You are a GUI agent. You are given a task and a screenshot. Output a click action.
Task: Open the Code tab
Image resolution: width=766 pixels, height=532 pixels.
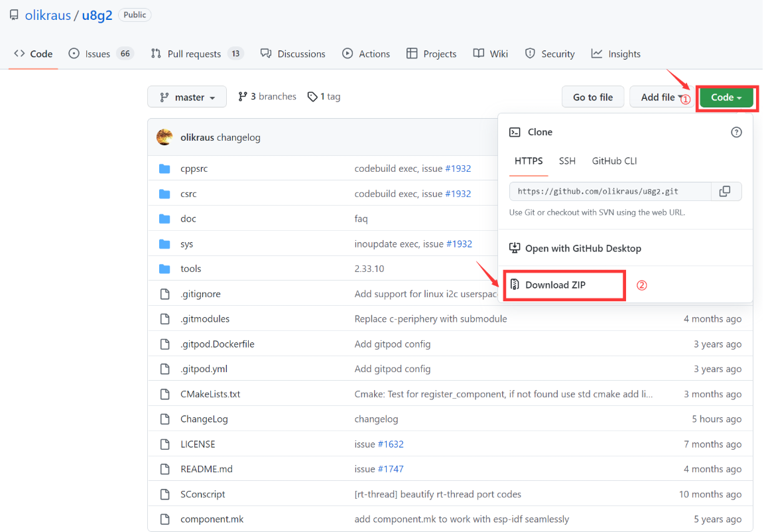point(33,54)
